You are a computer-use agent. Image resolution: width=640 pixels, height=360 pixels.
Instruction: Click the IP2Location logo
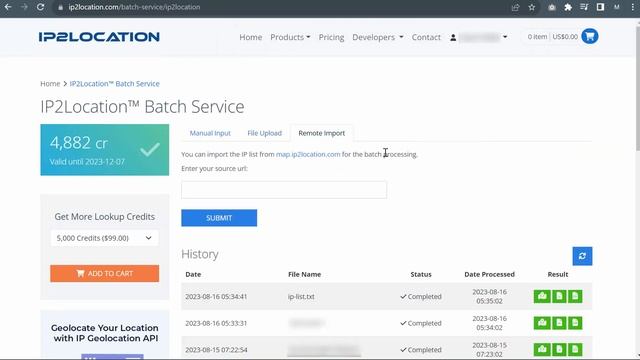99,37
